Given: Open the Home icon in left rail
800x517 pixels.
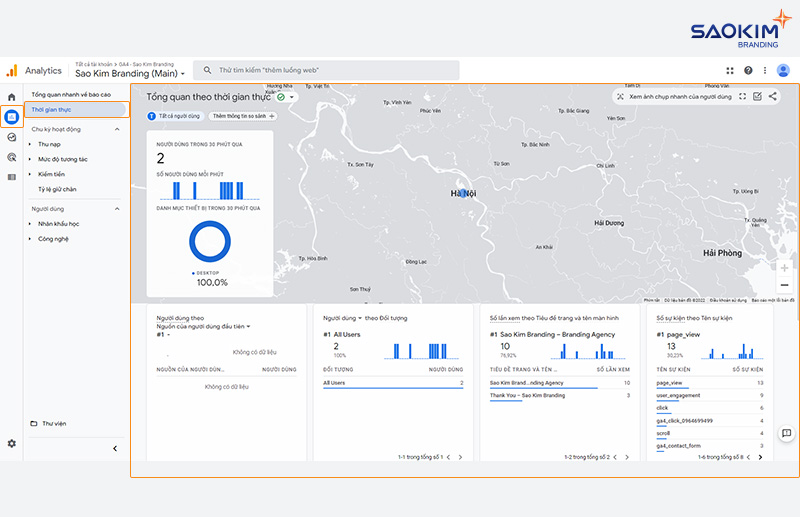Looking at the screenshot, I should click(x=11, y=96).
